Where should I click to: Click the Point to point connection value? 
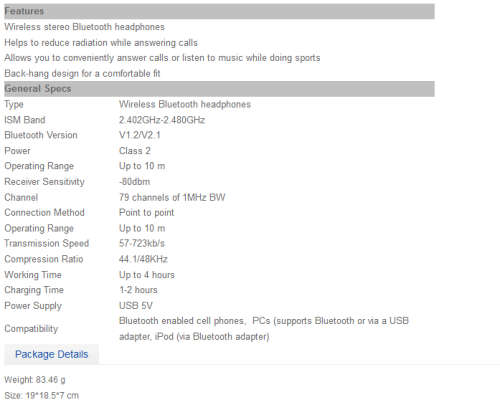pyautogui.click(x=147, y=213)
